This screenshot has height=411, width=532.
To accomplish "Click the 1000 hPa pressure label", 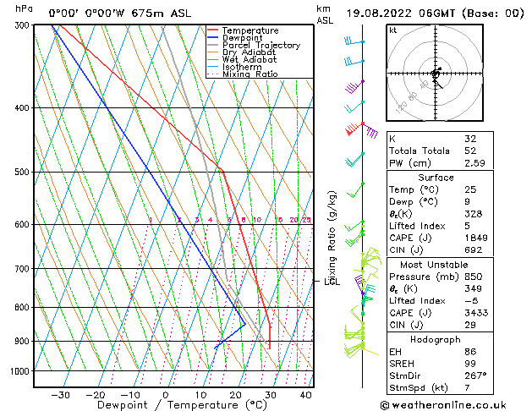I will [21, 371].
